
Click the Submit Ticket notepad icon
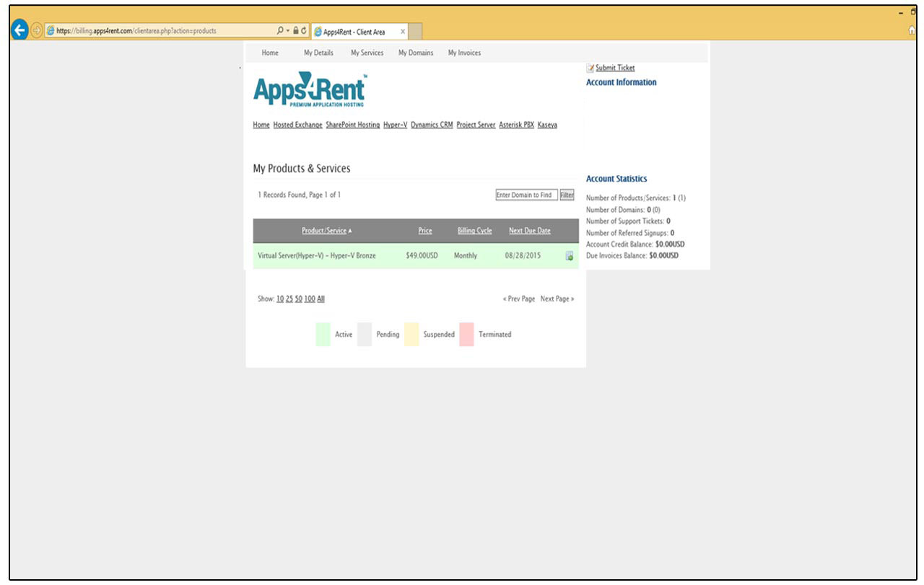point(590,68)
